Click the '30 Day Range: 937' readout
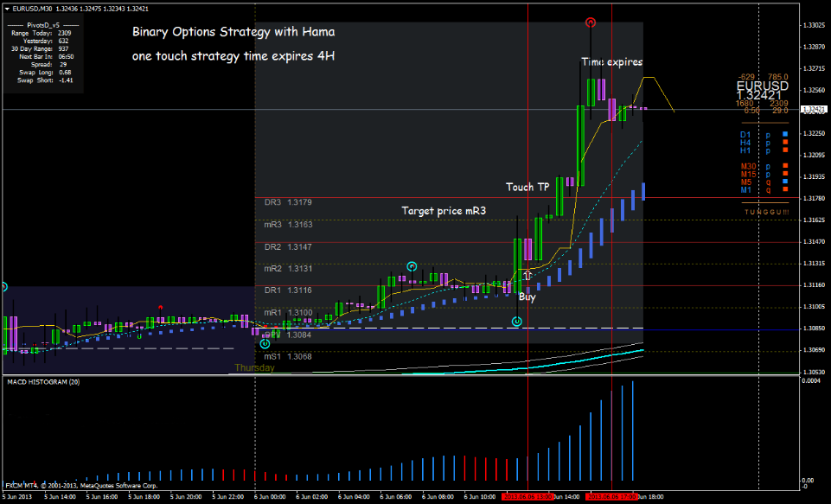The height and width of the screenshot is (504, 831). coord(40,48)
